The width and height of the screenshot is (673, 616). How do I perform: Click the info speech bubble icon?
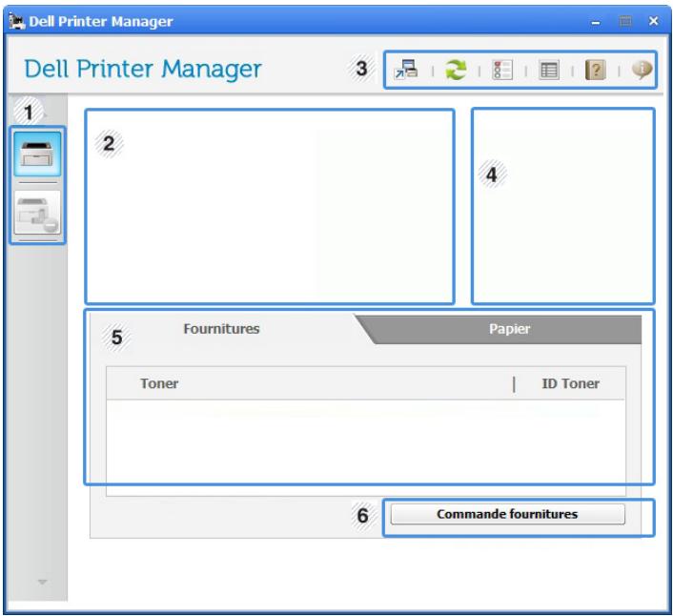642,70
